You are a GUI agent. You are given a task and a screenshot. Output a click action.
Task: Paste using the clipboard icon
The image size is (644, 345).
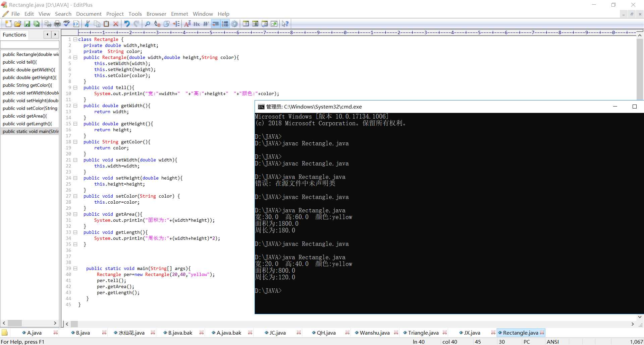point(106,24)
